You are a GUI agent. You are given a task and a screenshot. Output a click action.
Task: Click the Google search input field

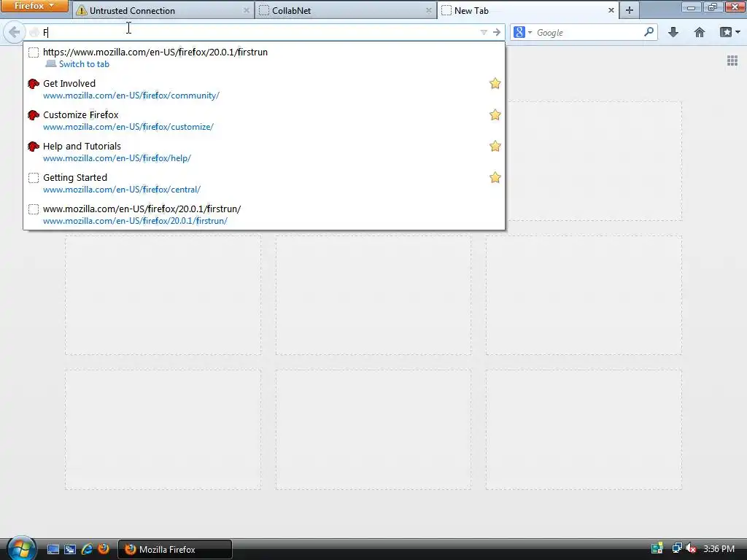pos(589,32)
